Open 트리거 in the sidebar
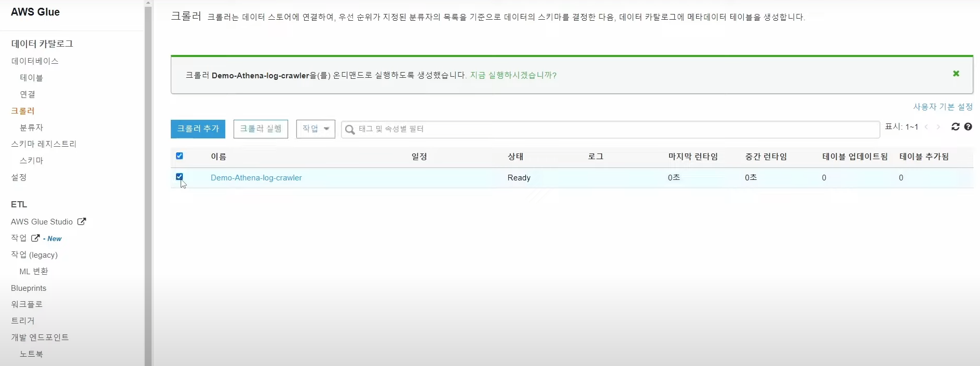Viewport: 980px width, 366px height. point(23,321)
